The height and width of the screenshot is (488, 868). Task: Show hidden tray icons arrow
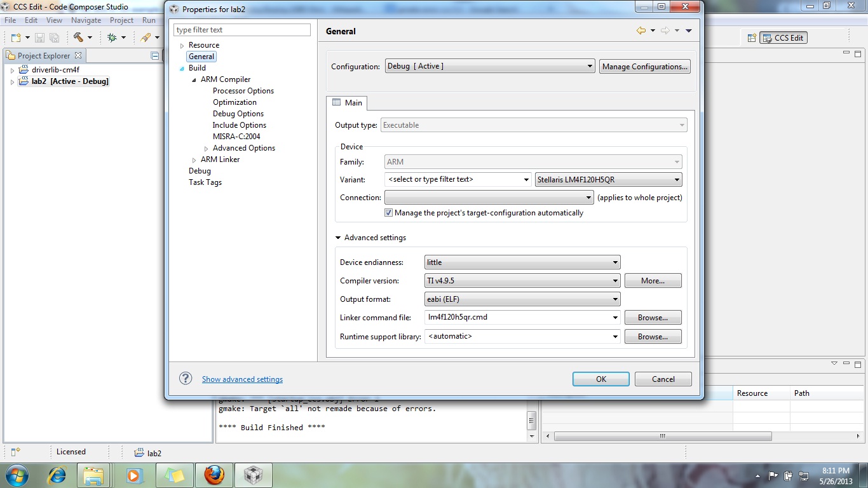pos(757,475)
